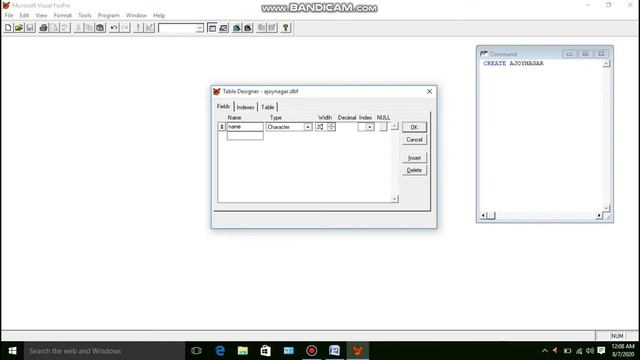This screenshot has width=640, height=360.
Task: Open the Tools menu
Action: coord(85,16)
